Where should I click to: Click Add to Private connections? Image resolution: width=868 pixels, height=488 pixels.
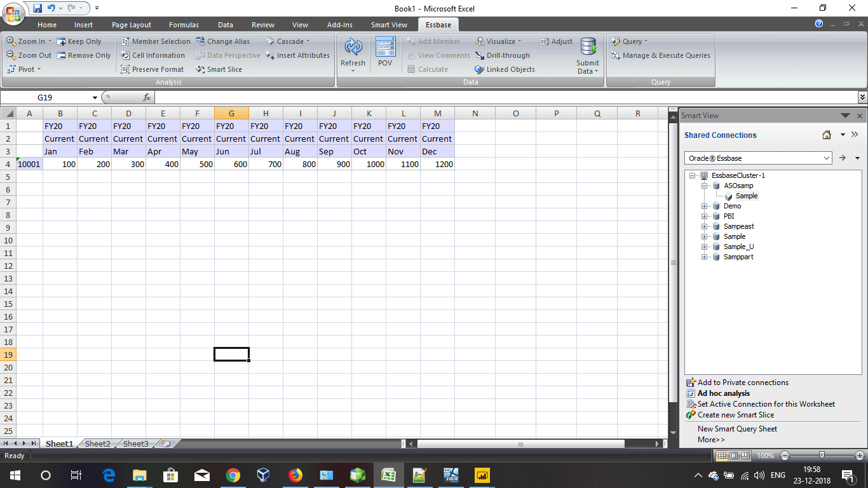tap(743, 383)
